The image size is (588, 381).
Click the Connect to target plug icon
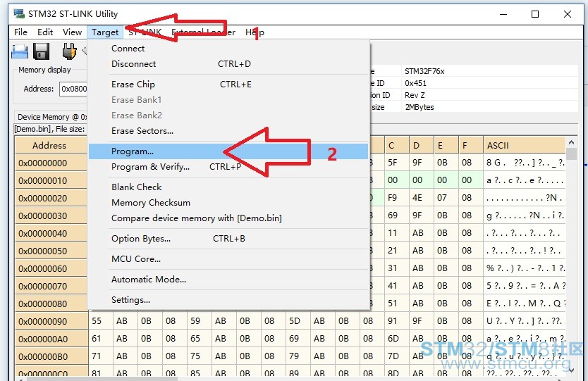coord(69,51)
